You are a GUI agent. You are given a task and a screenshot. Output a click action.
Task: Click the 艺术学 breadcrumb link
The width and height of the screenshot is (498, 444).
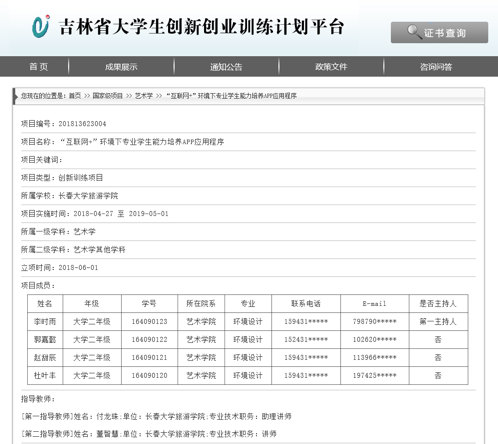(144, 96)
